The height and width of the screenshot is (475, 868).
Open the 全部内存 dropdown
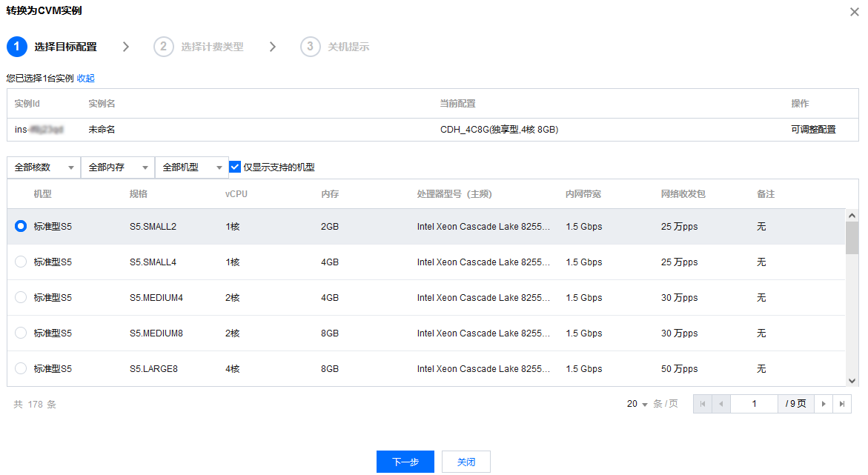pos(118,167)
